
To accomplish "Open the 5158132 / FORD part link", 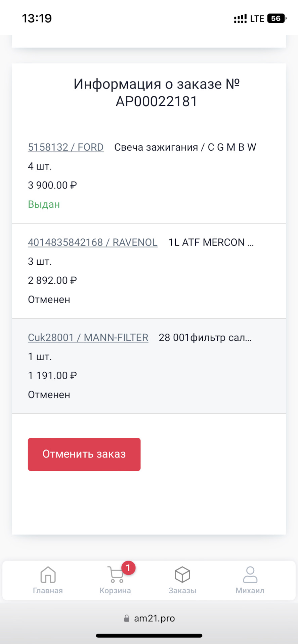I will (x=66, y=147).
